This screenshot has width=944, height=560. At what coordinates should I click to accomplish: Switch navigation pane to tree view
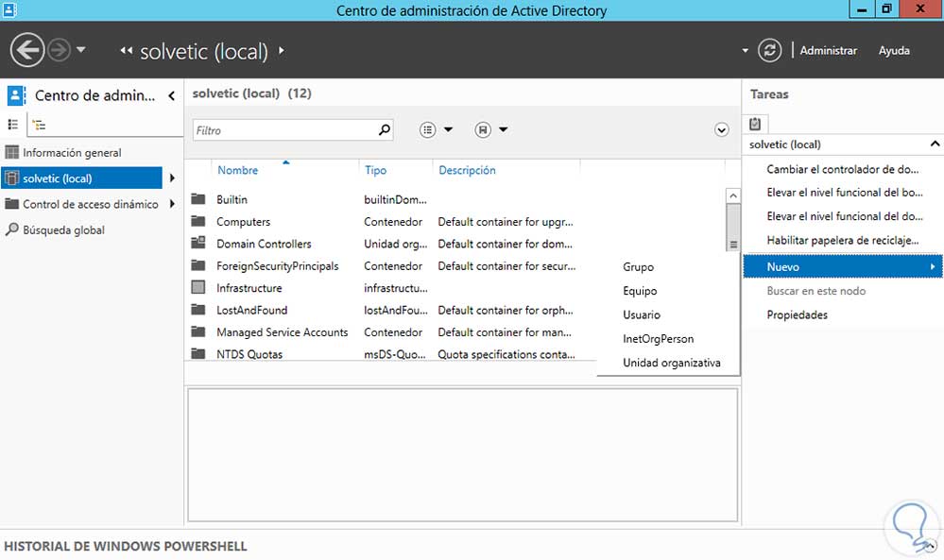[38, 125]
